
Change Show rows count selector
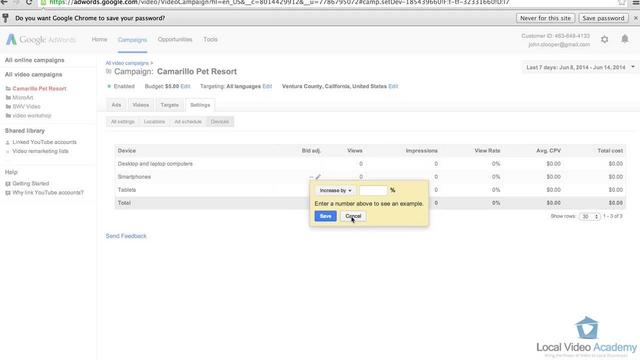coord(589,216)
